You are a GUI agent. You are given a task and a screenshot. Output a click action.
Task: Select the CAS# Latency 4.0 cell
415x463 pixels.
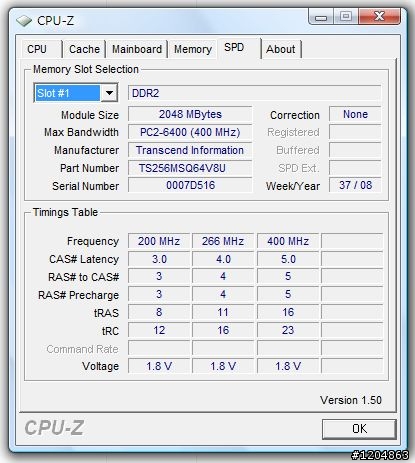pos(223,259)
